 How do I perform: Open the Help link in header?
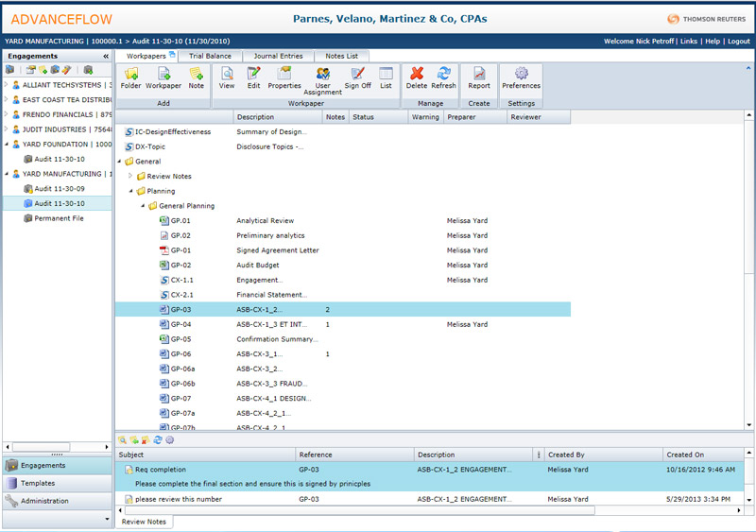[711, 42]
